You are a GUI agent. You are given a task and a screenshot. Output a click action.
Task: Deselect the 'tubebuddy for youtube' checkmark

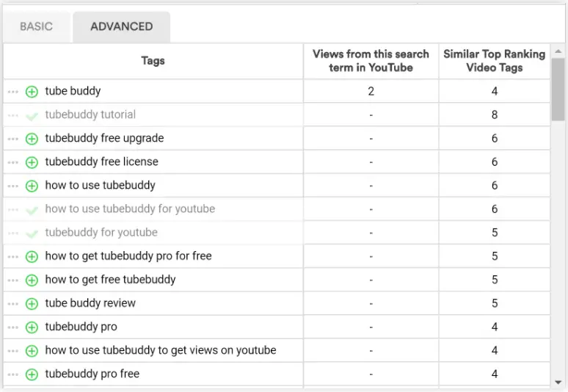32,233
